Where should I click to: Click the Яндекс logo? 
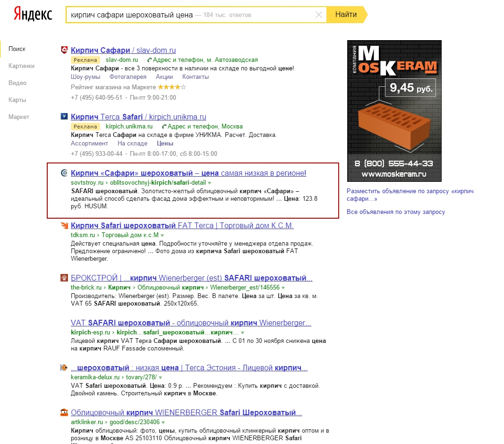coord(33,15)
